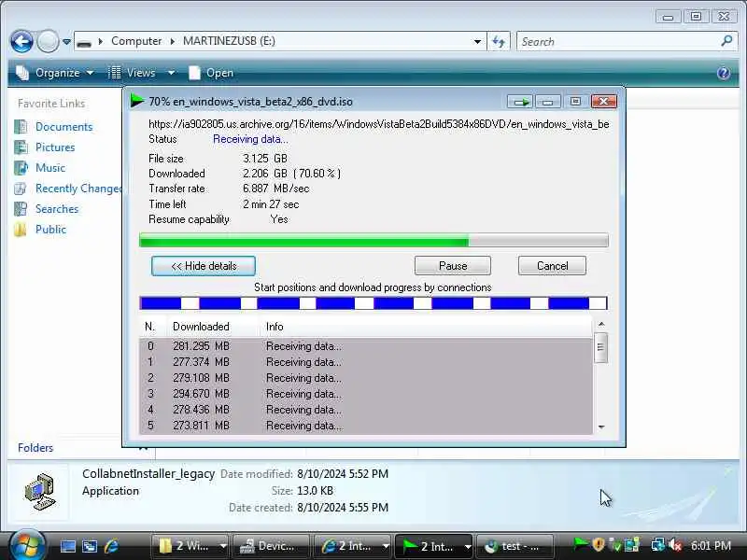The width and height of the screenshot is (747, 560).
Task: Click the Searches folder icon
Action: click(x=21, y=208)
